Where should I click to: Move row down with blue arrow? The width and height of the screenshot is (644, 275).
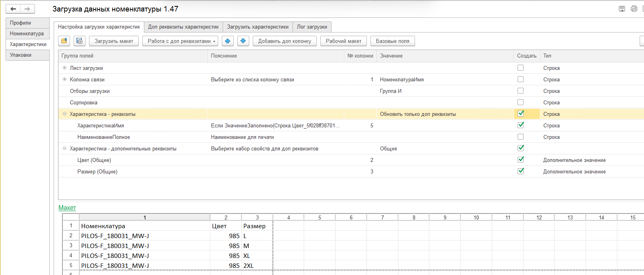(x=243, y=41)
